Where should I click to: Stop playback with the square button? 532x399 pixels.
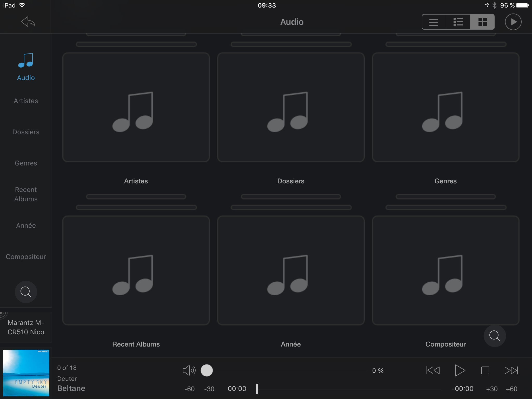pyautogui.click(x=485, y=370)
